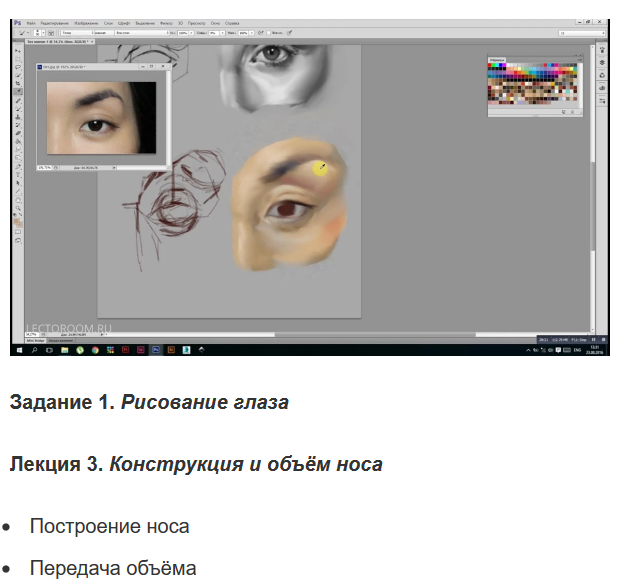
Task: Select the Paint Bucket tool
Action: tap(18, 142)
